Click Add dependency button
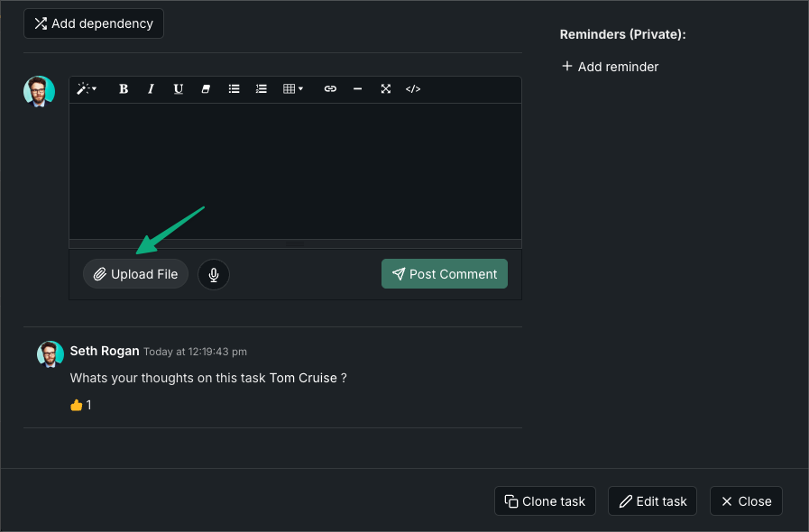This screenshot has height=532, width=809. (x=94, y=23)
